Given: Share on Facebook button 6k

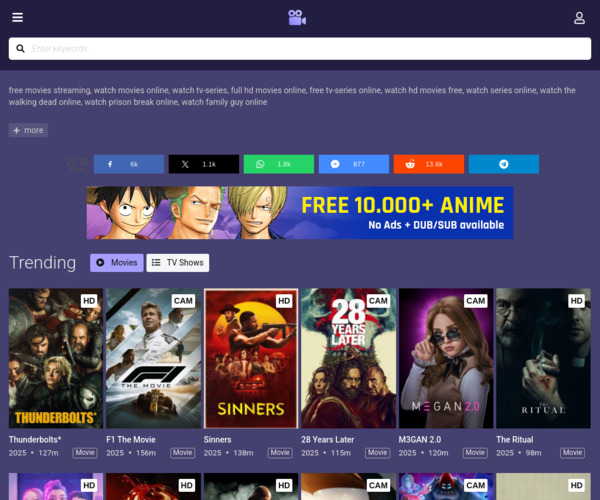Looking at the screenshot, I should 129,164.
